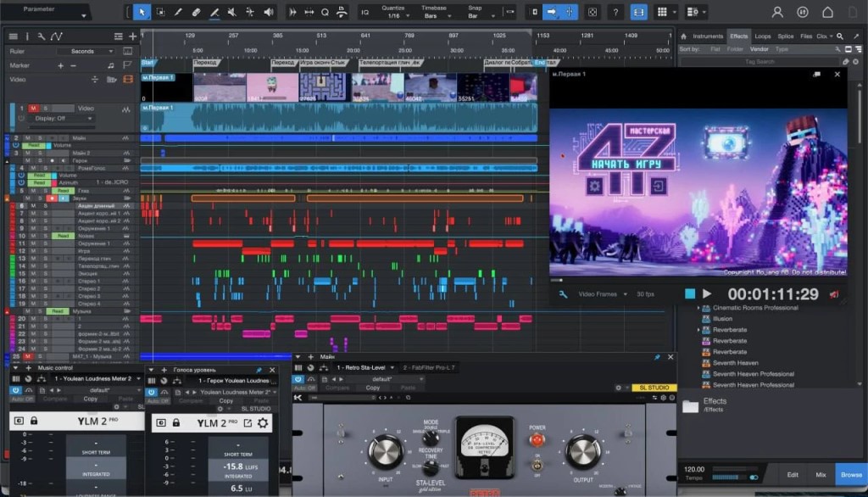Toggle the red POWER switch on Sta-Level
This screenshot has height=497, width=868.
[537, 440]
